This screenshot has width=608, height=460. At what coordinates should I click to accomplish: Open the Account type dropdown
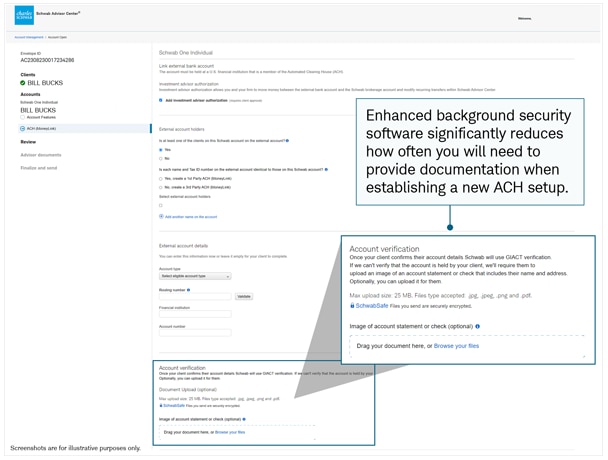[x=195, y=276]
